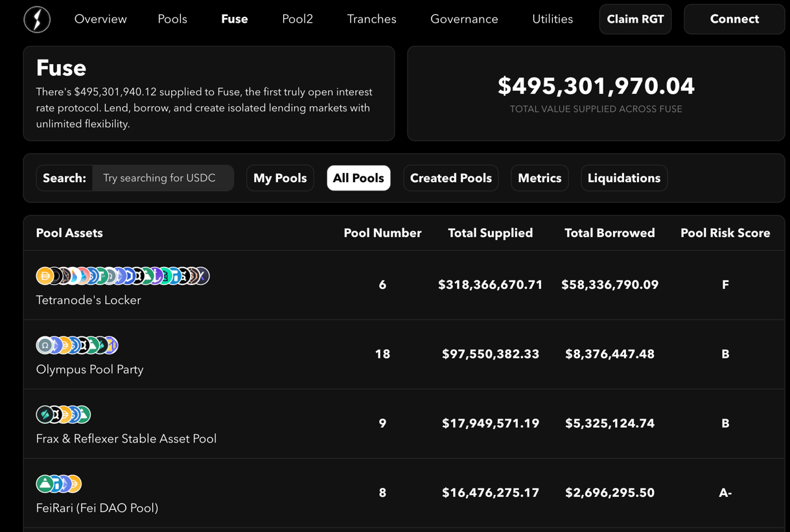Image resolution: width=790 pixels, height=532 pixels.
Task: Click the green FEI triangle icon in Frax & Reflexer pool
Action: point(85,414)
